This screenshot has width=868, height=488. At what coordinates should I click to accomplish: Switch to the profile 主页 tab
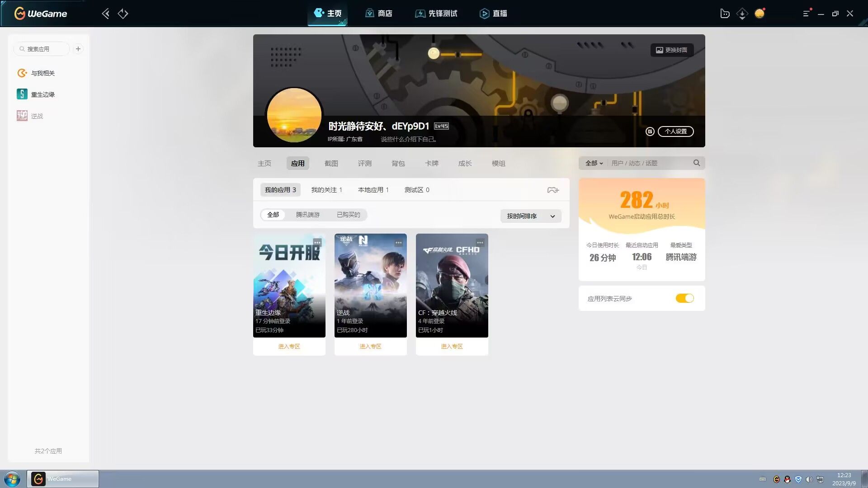[264, 164]
